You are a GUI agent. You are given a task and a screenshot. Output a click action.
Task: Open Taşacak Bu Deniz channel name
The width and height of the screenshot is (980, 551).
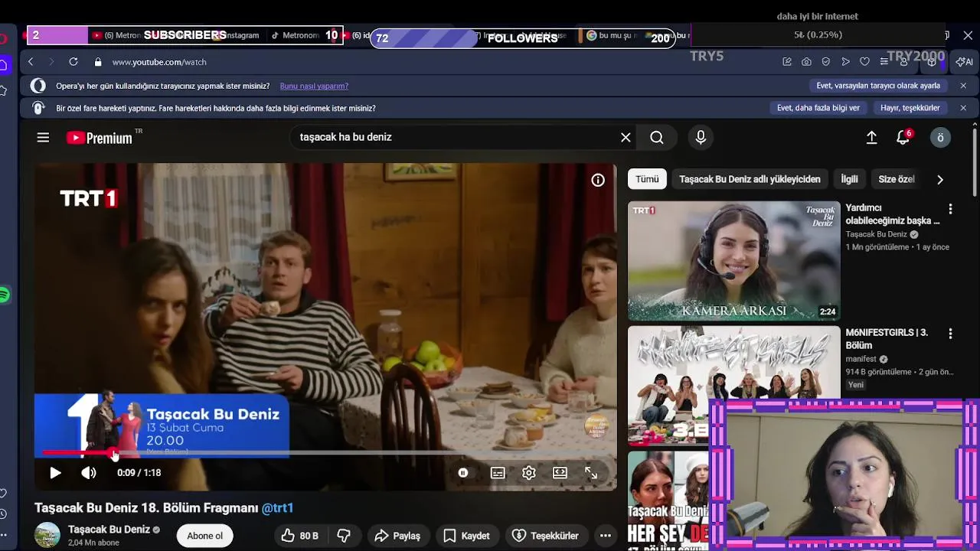pyautogui.click(x=109, y=530)
